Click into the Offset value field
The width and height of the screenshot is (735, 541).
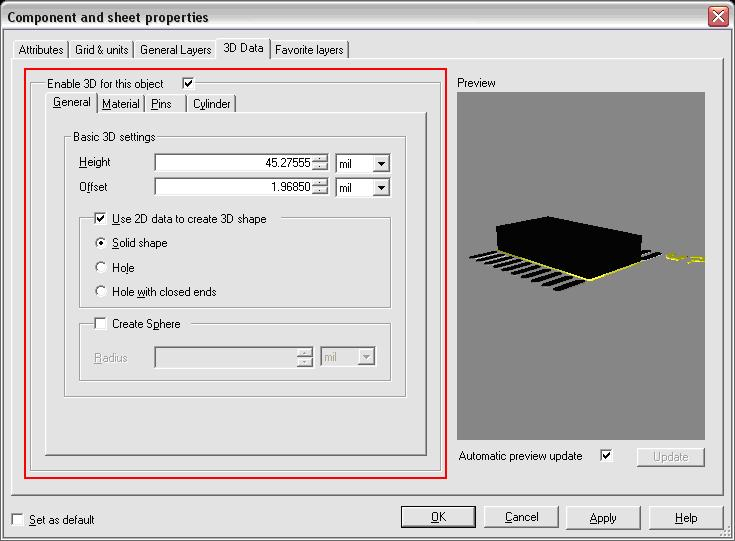point(233,187)
